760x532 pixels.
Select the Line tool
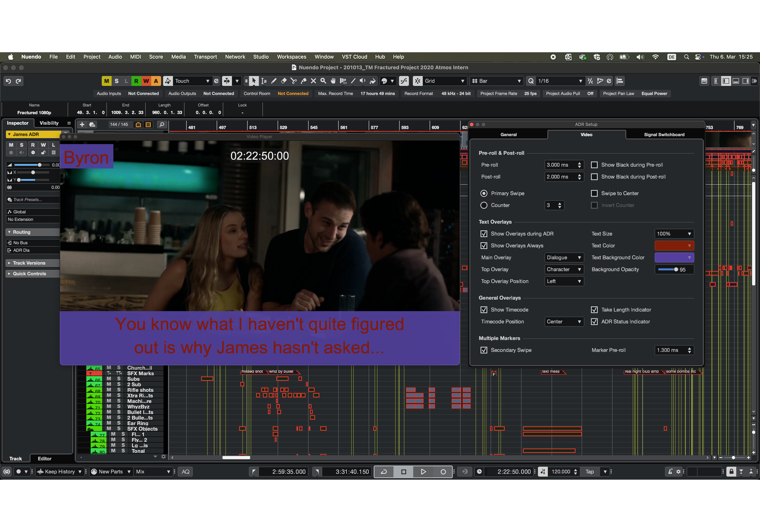point(353,81)
